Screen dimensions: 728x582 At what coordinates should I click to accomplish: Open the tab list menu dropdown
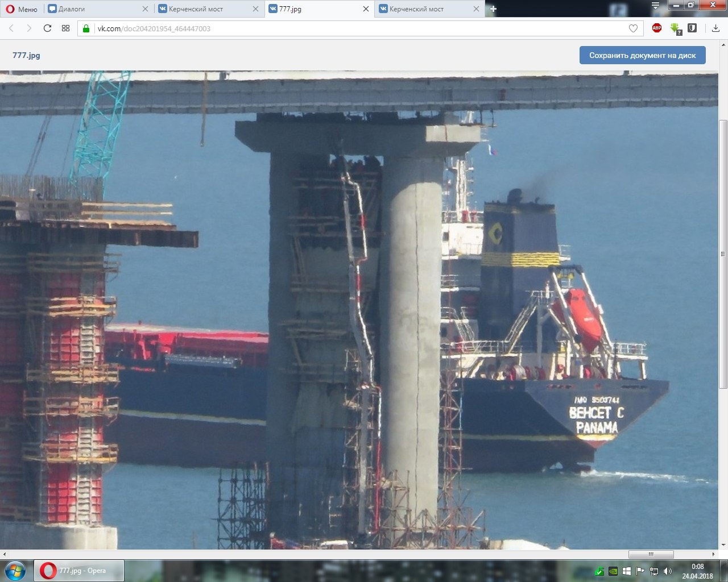point(656,6)
